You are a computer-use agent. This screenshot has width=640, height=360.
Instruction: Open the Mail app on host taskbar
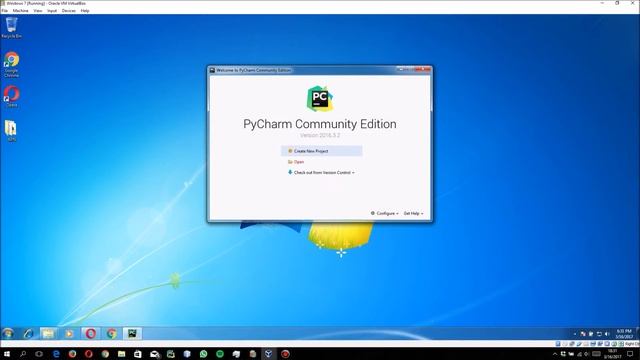(155, 354)
